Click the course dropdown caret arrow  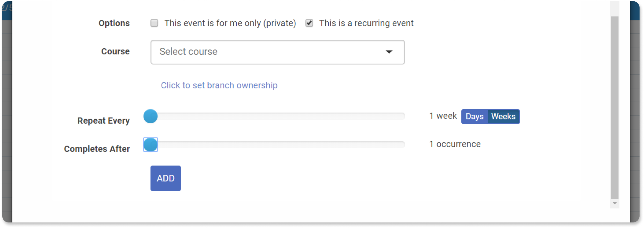389,52
